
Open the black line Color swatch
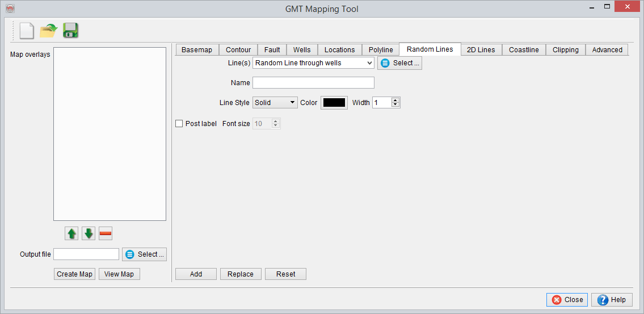(334, 103)
